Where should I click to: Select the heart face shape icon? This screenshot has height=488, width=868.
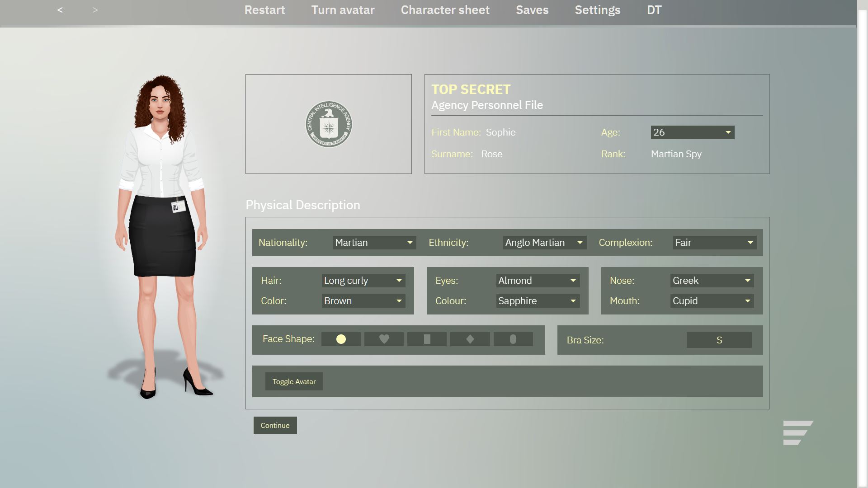384,339
